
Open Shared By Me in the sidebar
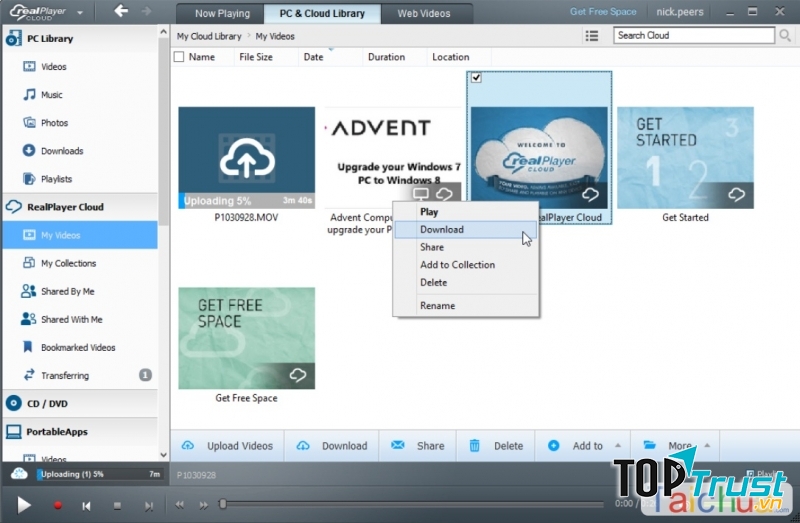tap(67, 291)
